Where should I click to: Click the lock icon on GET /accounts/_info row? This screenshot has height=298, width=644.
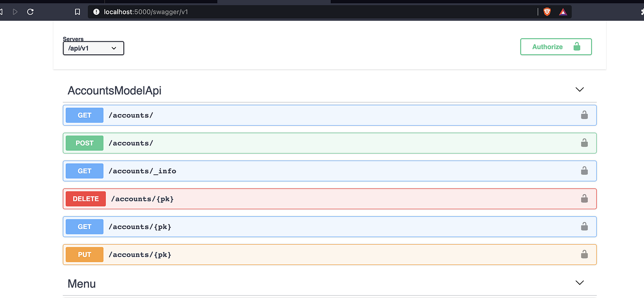[584, 171]
